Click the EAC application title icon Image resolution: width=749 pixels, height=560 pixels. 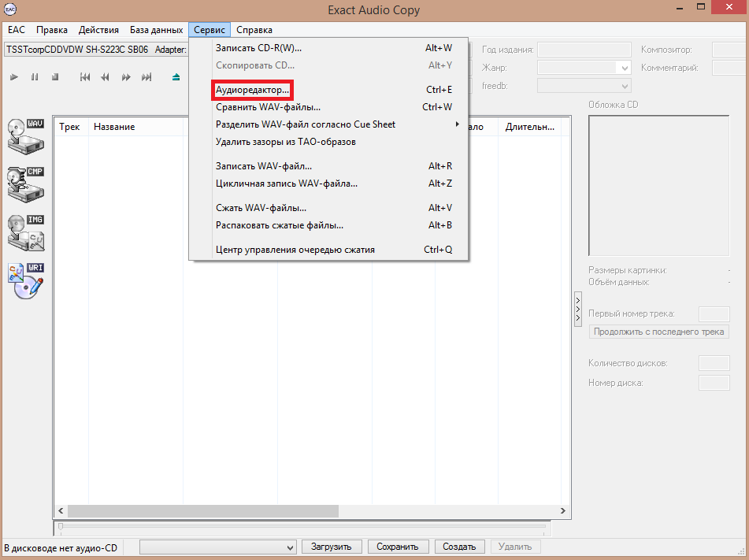(x=10, y=9)
